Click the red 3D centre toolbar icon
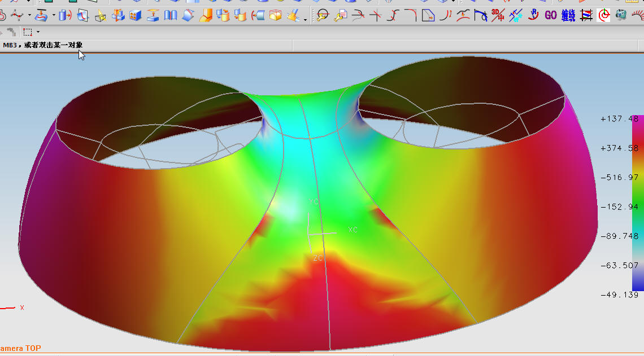644x356 pixels. point(498,16)
